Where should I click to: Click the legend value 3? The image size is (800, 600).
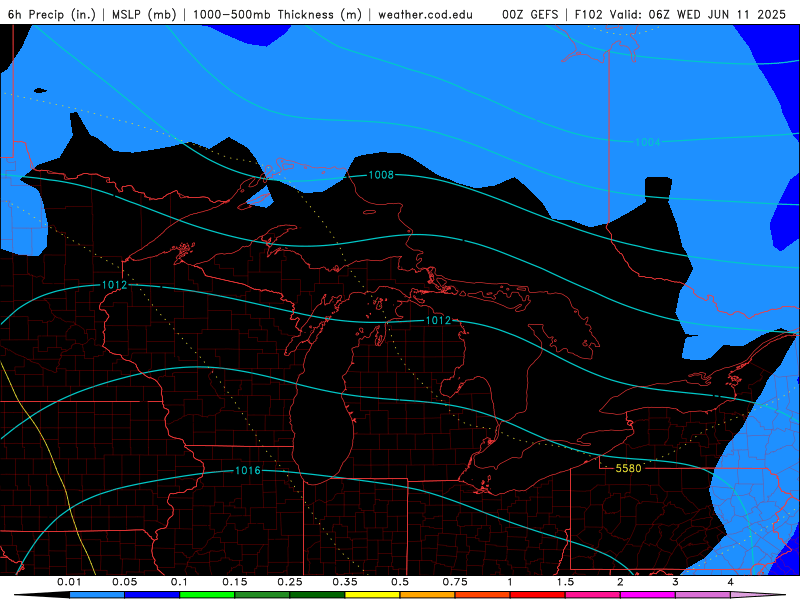point(675,582)
